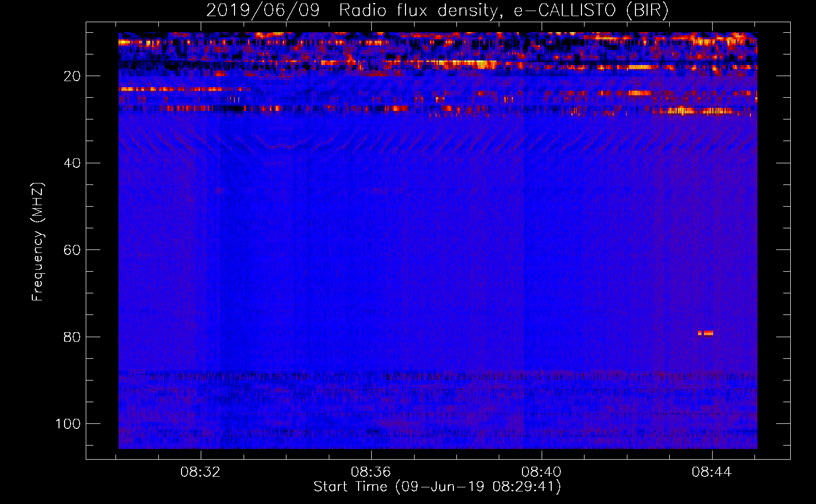Click the small red dot near 65 MHz
Viewport: 816px width, 504px height.
tap(306, 273)
